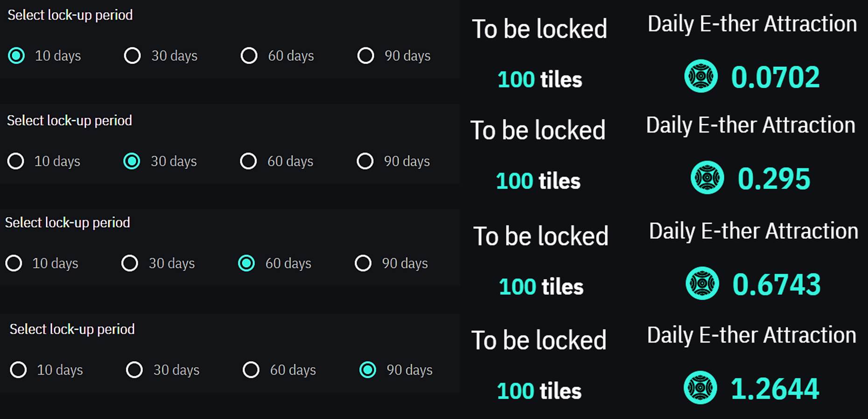This screenshot has height=419, width=868.
Task: Click the 1.2644 daily E-ther value
Action: pos(775,388)
